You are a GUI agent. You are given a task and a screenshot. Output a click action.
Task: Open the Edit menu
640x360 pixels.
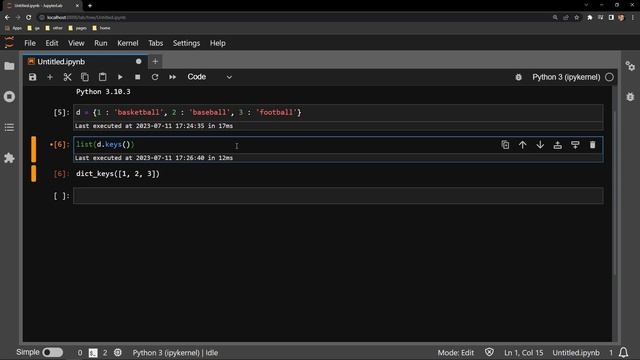pos(52,43)
